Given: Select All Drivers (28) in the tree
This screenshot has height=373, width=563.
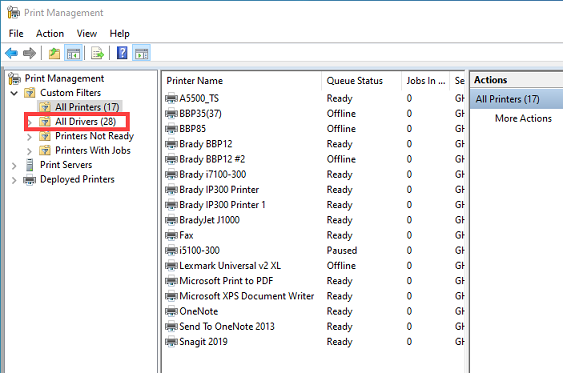Looking at the screenshot, I should coord(85,122).
